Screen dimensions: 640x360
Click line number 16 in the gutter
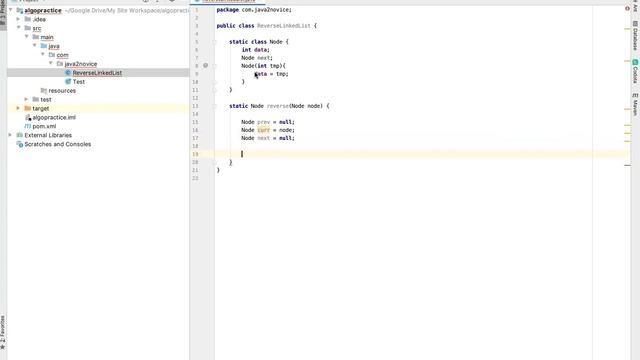(195, 130)
